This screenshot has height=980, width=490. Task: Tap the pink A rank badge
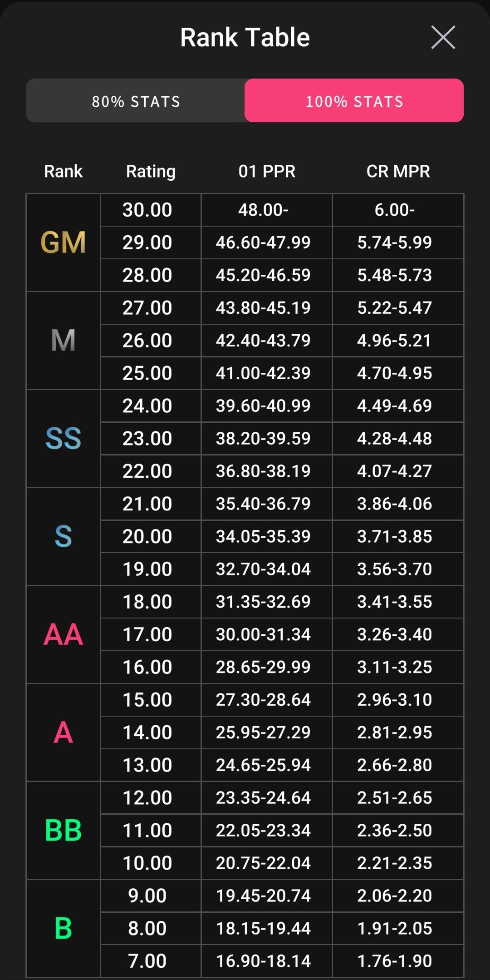63,733
